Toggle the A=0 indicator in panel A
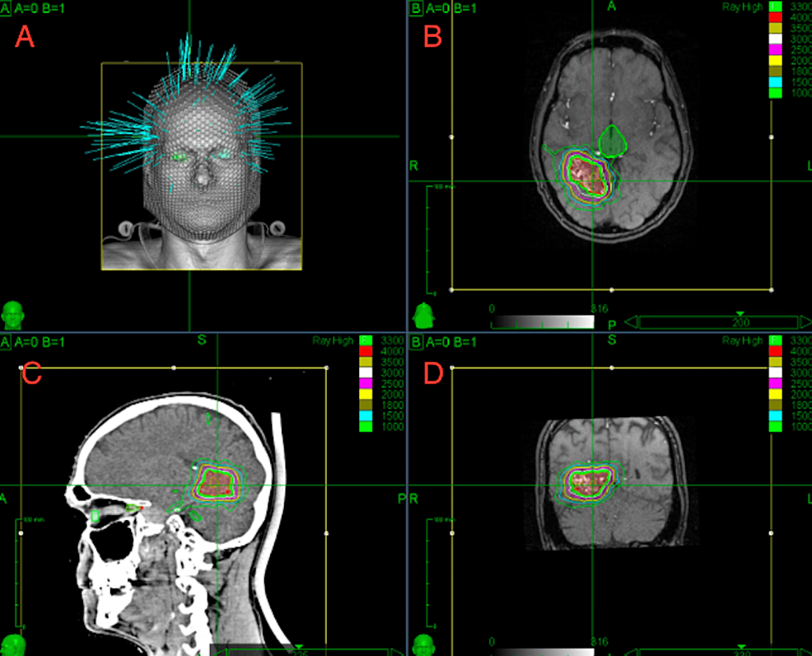812x656 pixels. pos(25,7)
